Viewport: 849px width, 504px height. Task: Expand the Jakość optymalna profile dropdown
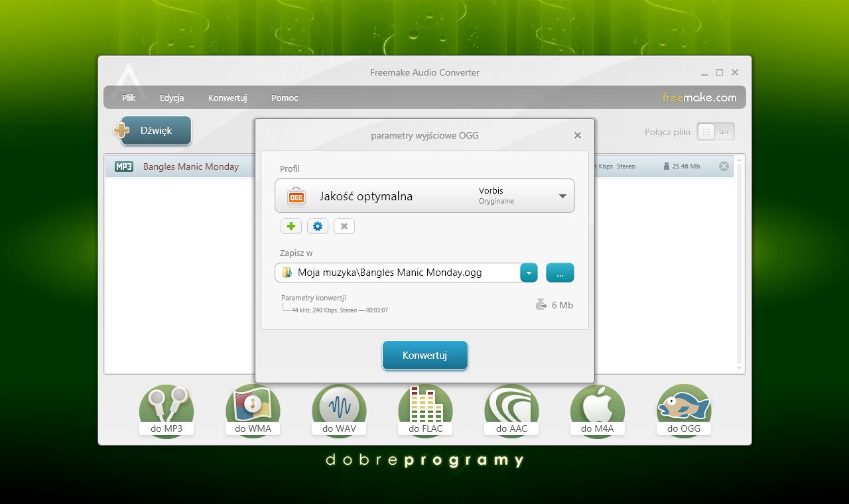562,196
